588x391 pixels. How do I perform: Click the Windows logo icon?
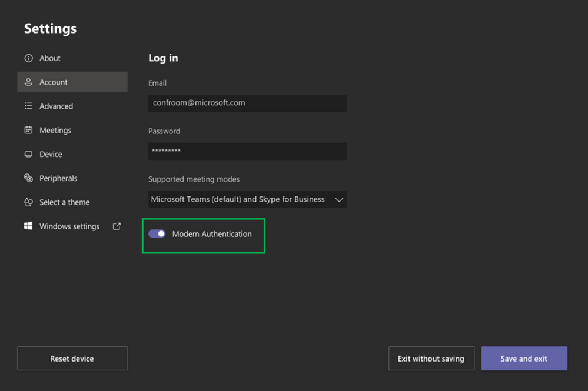tap(28, 226)
